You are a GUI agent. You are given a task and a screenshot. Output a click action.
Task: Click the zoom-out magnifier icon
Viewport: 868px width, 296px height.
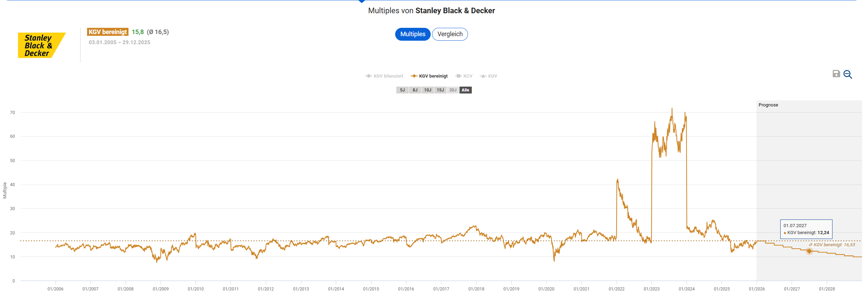[847, 74]
